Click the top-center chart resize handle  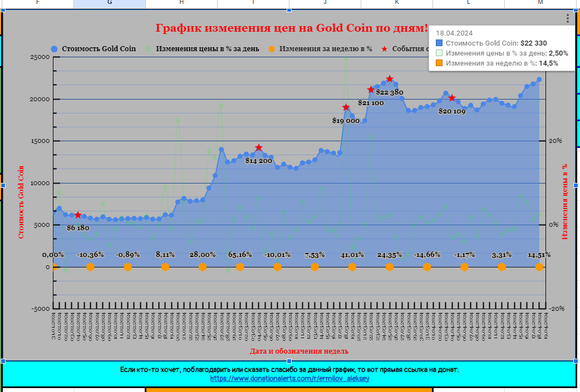(289, 11)
